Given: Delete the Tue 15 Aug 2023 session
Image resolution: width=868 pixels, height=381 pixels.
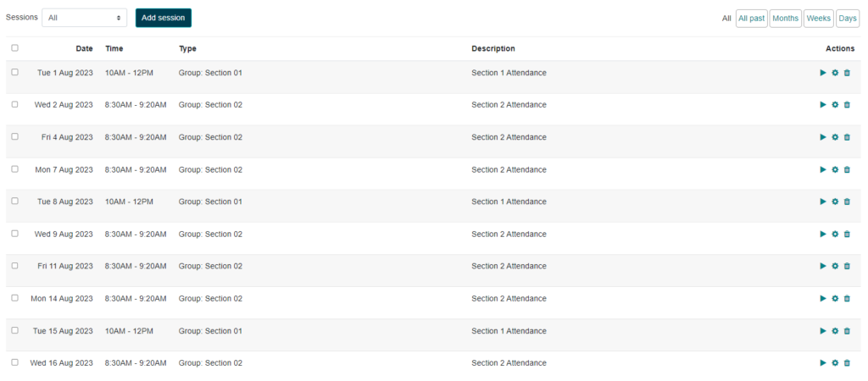Looking at the screenshot, I should coord(847,331).
